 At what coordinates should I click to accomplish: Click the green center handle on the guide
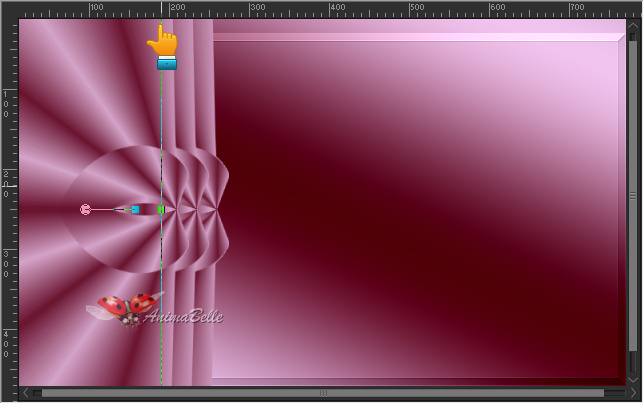pyautogui.click(x=161, y=210)
